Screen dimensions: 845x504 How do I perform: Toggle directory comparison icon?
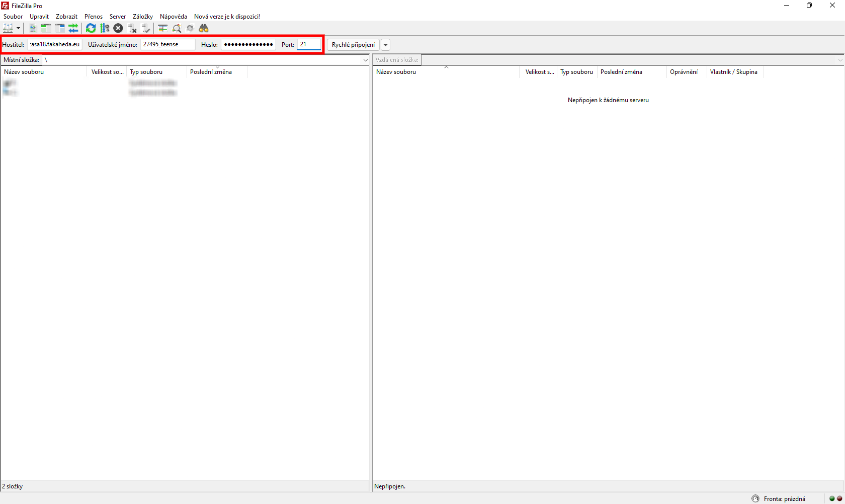pos(177,28)
